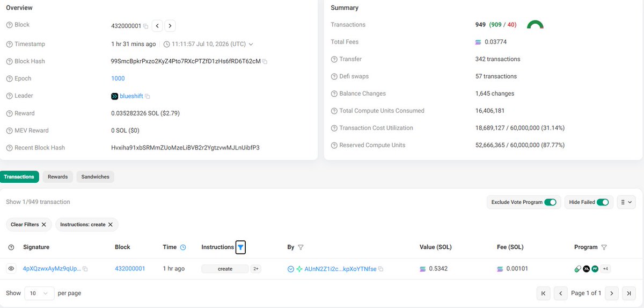This screenshot has width=644, height=308.
Task: Open the rows per page dropdown
Action: 40,293
